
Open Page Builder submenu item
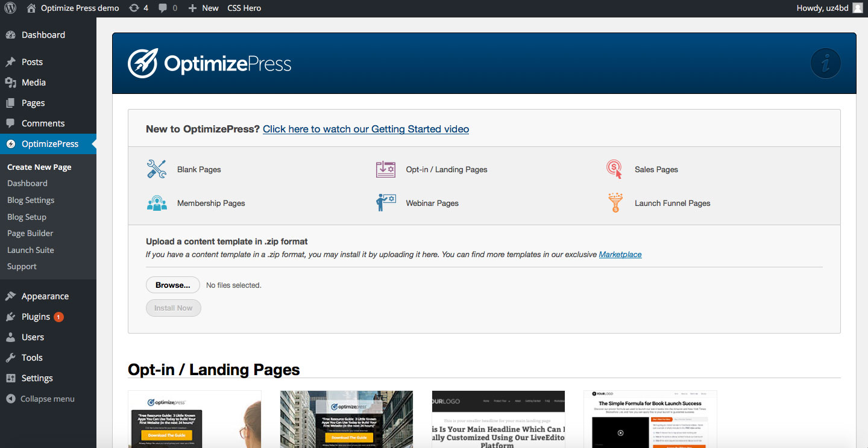click(x=30, y=233)
